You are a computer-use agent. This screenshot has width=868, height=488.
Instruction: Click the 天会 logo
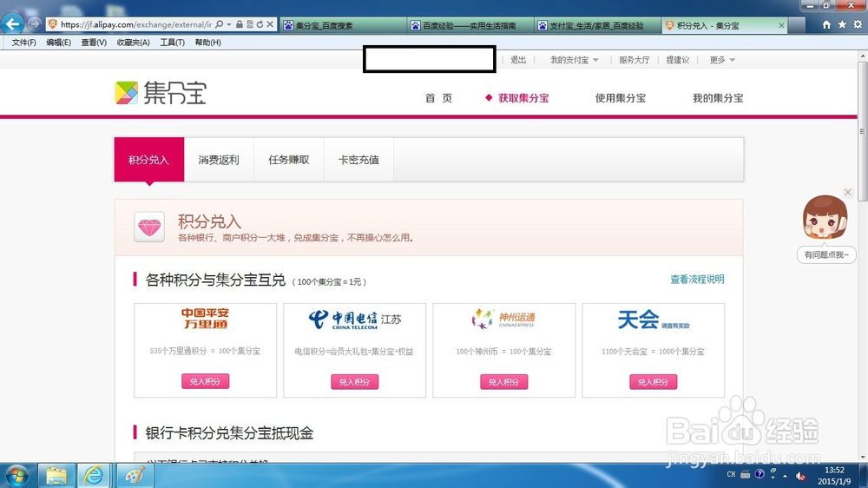pos(654,320)
